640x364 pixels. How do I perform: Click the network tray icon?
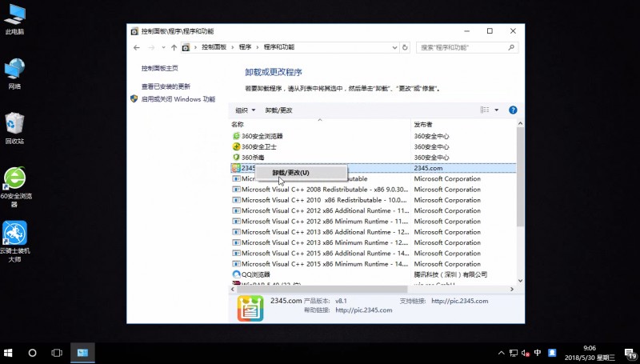[x=514, y=354]
